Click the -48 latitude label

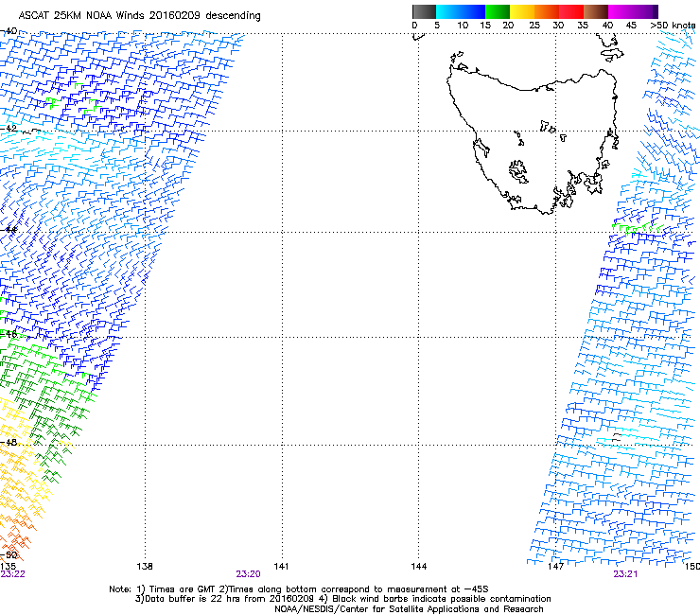click(9, 442)
